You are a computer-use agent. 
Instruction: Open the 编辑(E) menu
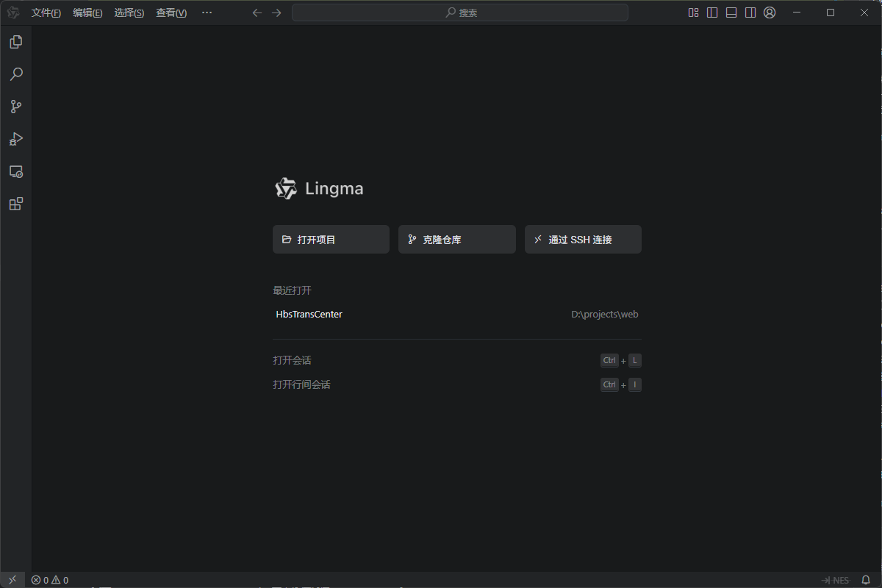click(87, 12)
